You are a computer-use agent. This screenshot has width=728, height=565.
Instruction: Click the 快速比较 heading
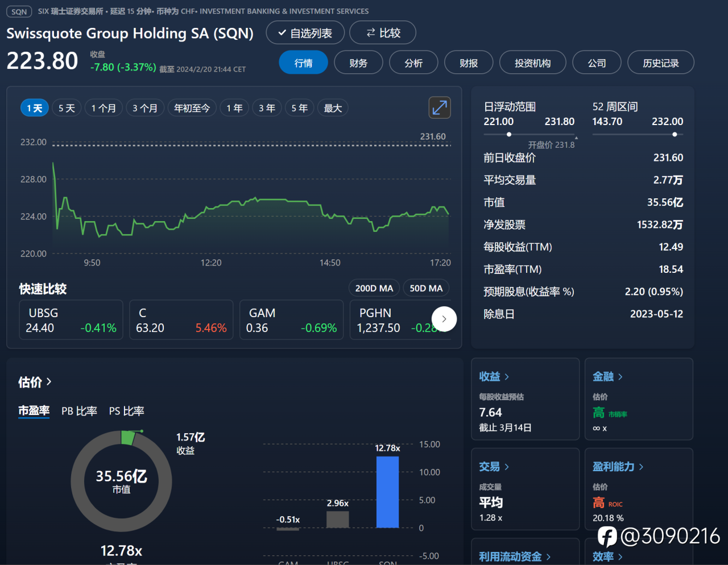(43, 289)
